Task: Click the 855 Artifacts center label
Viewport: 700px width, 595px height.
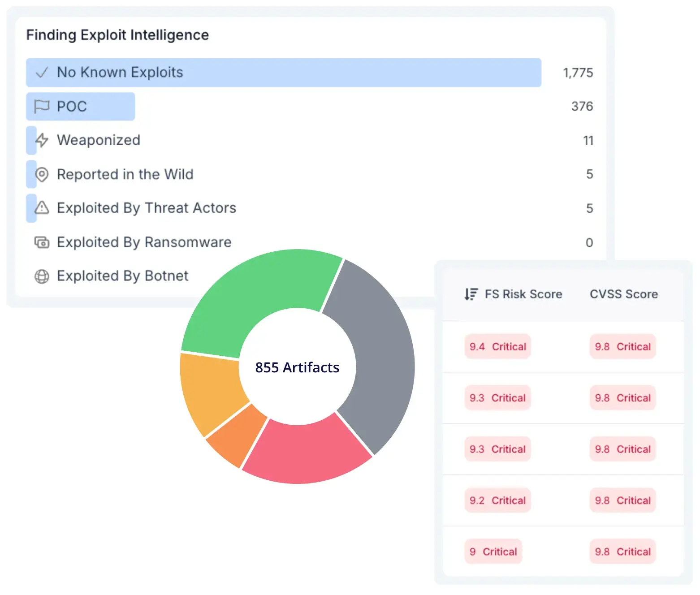Action: tap(297, 367)
